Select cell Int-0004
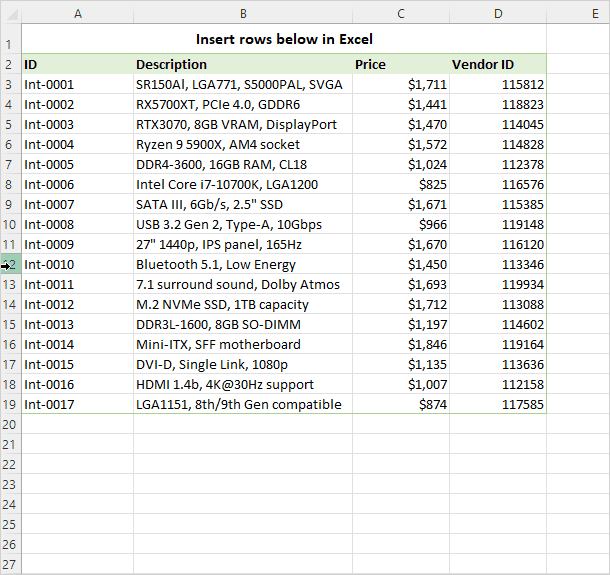Screen dimensions: 610x575 [x=78, y=144]
